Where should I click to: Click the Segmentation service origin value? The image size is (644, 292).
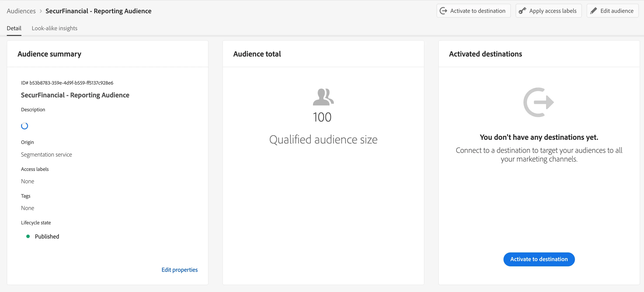tap(46, 155)
